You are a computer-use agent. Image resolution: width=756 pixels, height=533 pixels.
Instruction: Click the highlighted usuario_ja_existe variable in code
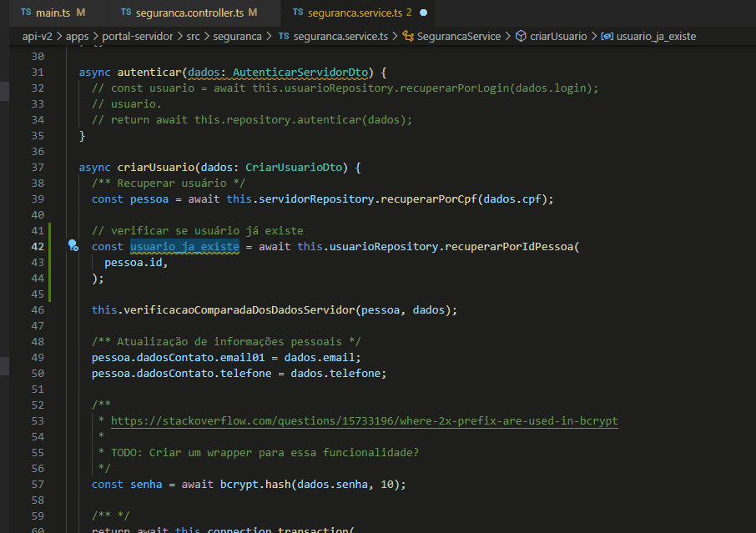coord(184,246)
